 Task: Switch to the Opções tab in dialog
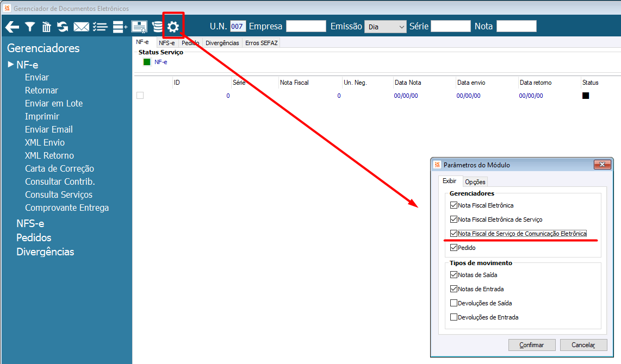tap(475, 181)
